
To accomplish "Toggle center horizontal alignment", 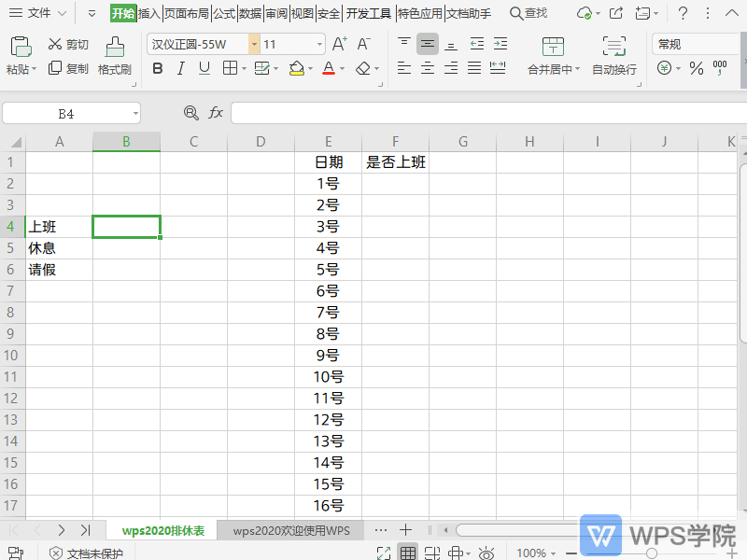I will (428, 68).
